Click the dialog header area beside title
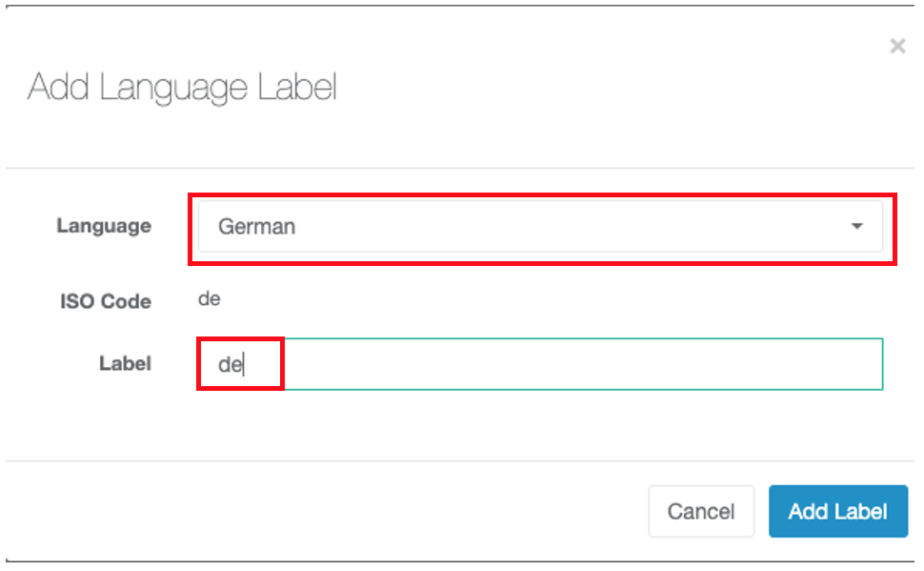The width and height of the screenshot is (924, 571). point(590,88)
